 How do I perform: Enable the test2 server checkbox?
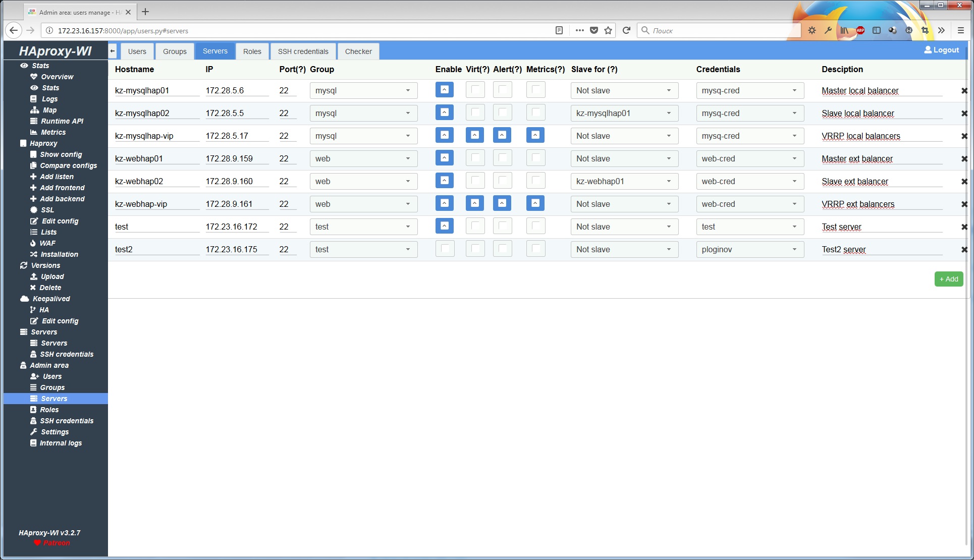(445, 249)
